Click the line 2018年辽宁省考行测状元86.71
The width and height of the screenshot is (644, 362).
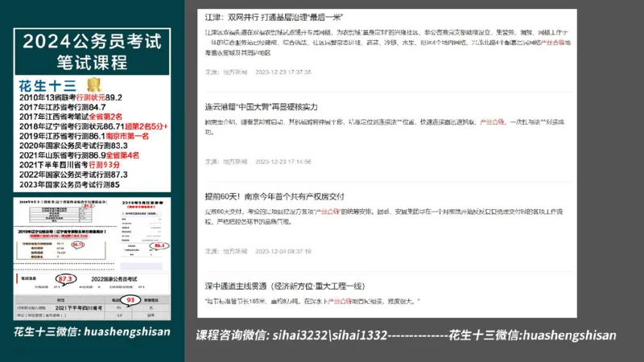tap(93, 126)
